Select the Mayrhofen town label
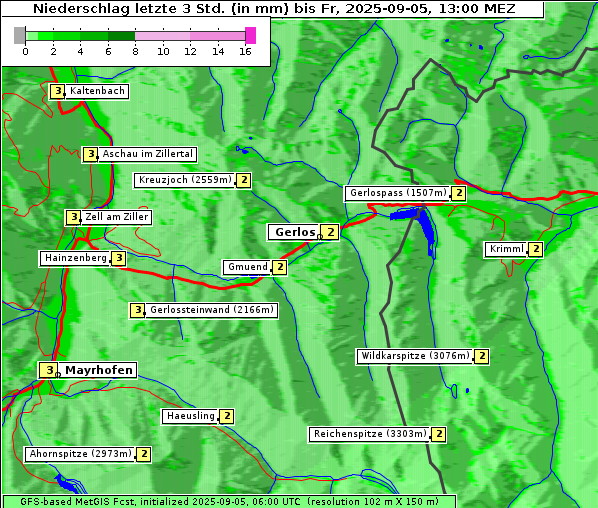 click(x=98, y=370)
